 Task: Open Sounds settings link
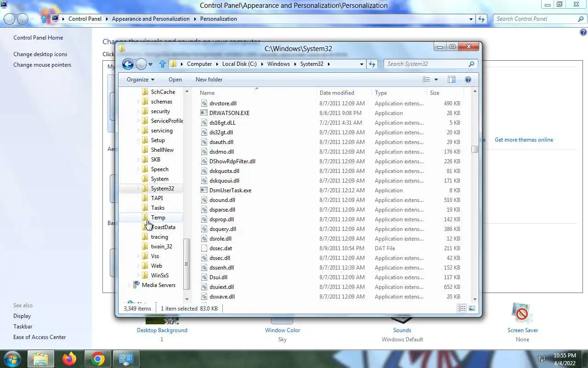(x=402, y=330)
